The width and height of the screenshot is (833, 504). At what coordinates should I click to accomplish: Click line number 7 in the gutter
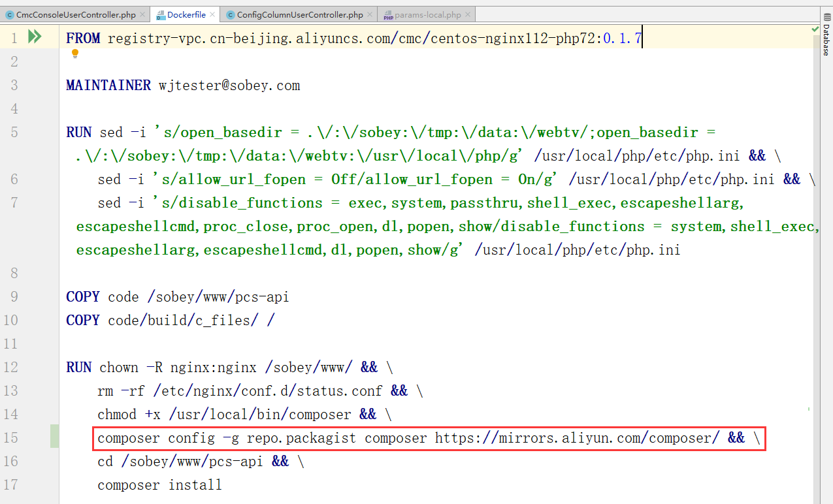coord(14,203)
